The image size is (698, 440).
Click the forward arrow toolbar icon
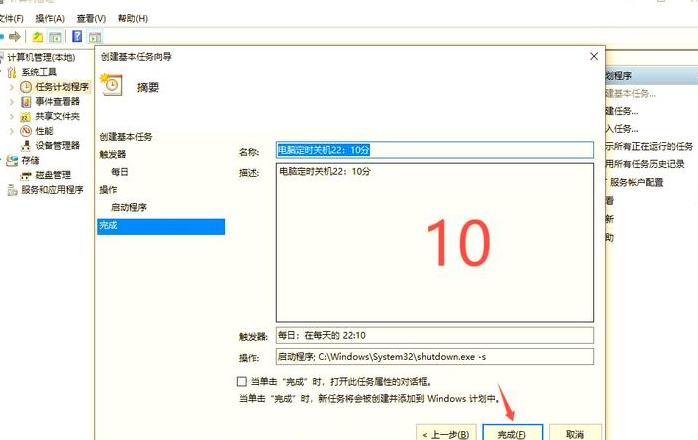15,37
